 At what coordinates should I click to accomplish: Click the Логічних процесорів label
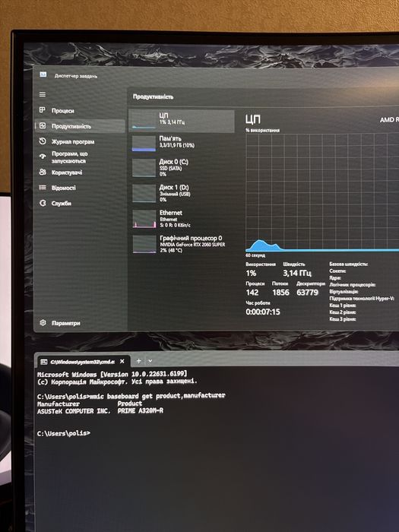(353, 285)
